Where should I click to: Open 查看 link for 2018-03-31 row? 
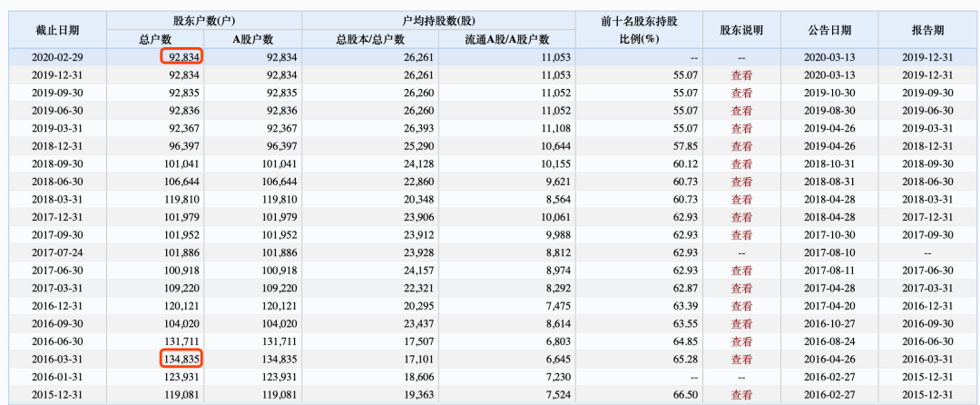tap(741, 200)
